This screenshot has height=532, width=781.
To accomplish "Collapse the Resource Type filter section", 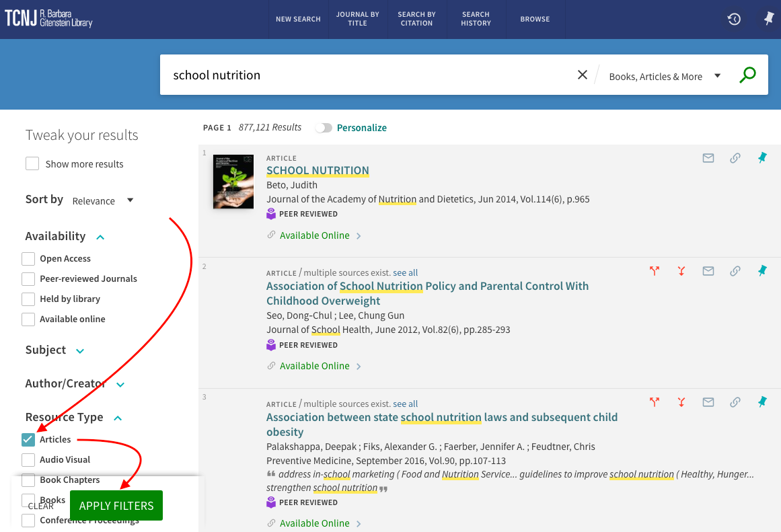I will (118, 418).
